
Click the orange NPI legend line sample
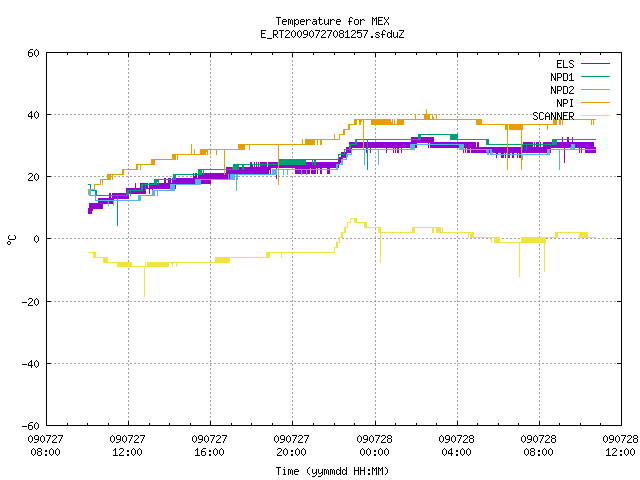point(595,102)
